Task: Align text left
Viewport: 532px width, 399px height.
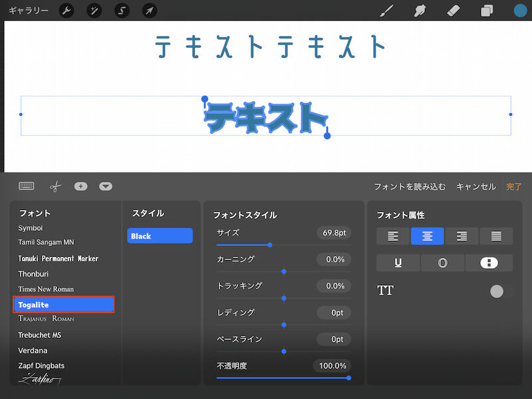Action: pyautogui.click(x=393, y=236)
